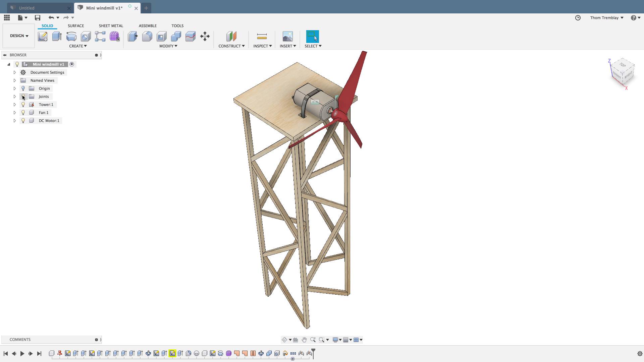Screen dimensions: 644x362
Task: Expand the Joints folder
Action: pyautogui.click(x=15, y=96)
